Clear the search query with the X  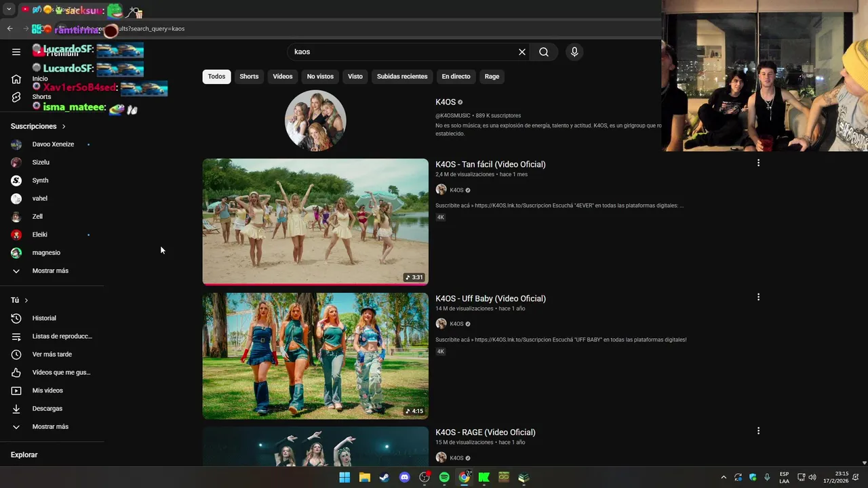click(x=522, y=52)
